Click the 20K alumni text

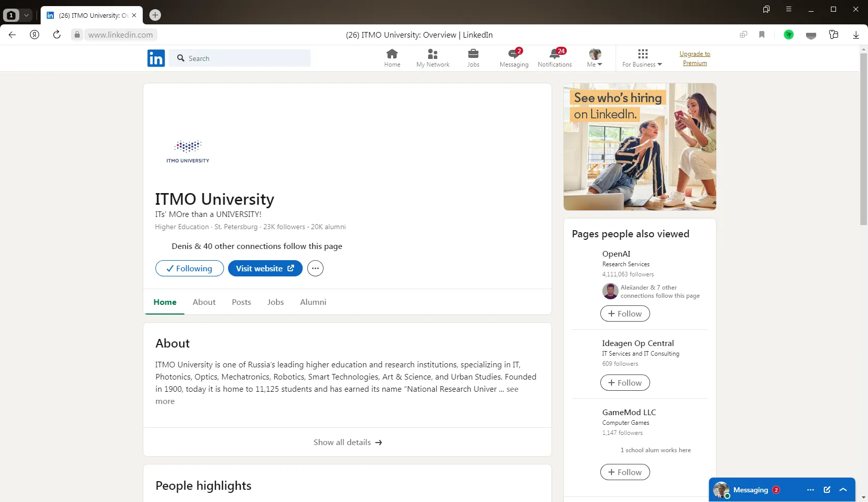pyautogui.click(x=328, y=227)
